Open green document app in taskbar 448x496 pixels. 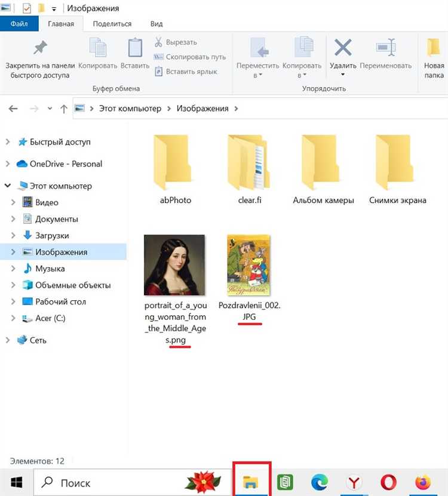point(286,482)
